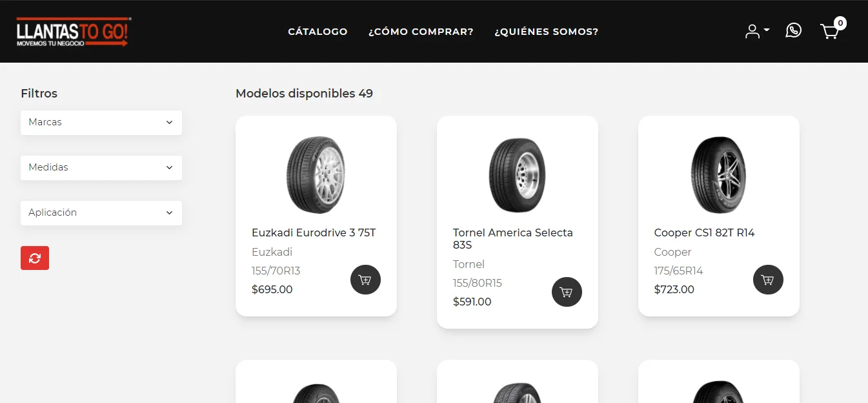
Task: Open the ¿Cómo comprar? menu item
Action: coord(421,32)
